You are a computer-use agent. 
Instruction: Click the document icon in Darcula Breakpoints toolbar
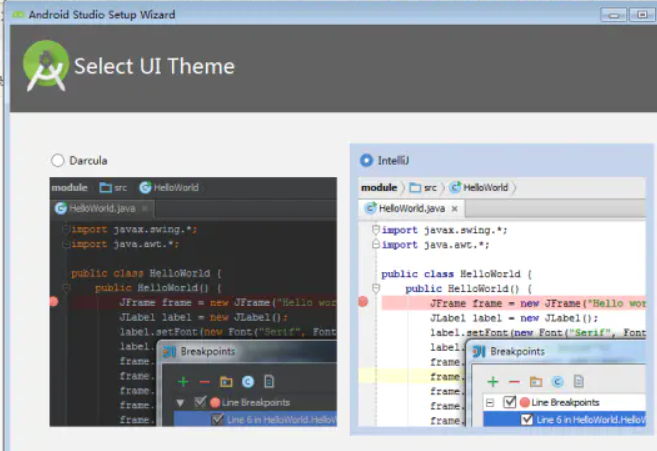pos(269,381)
